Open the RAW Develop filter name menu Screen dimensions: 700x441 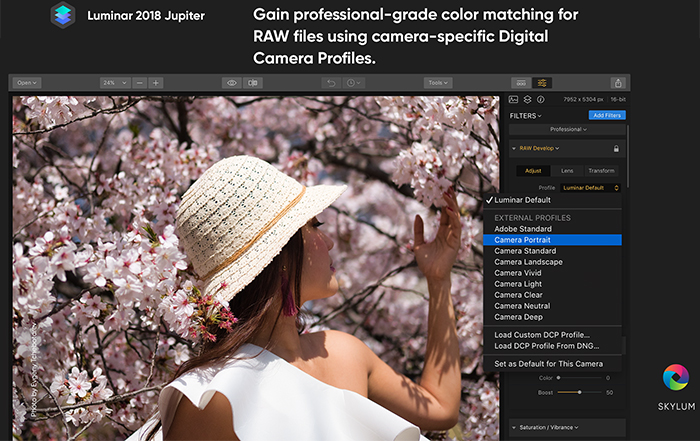pyautogui.click(x=539, y=148)
